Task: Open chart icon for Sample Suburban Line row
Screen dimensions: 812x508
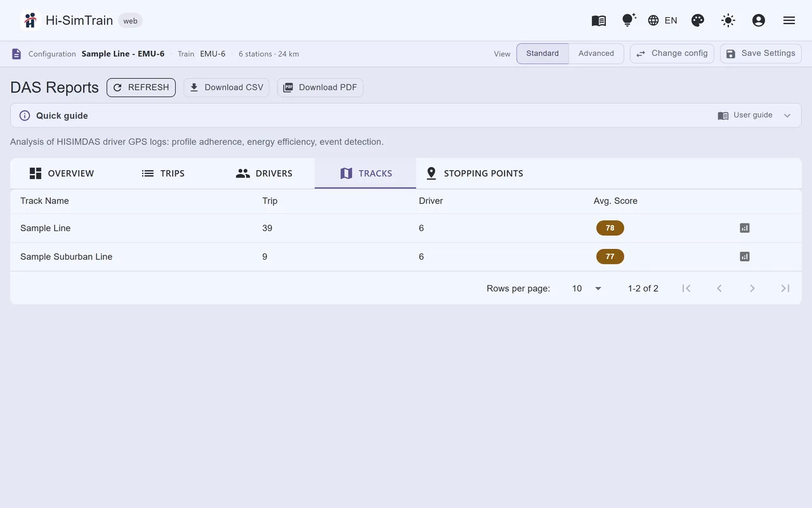Action: (x=745, y=257)
